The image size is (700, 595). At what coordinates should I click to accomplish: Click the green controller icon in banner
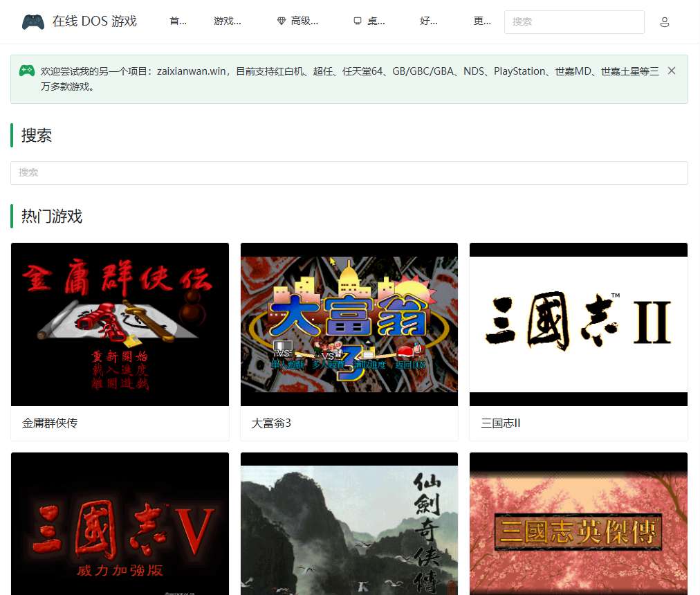[x=27, y=71]
